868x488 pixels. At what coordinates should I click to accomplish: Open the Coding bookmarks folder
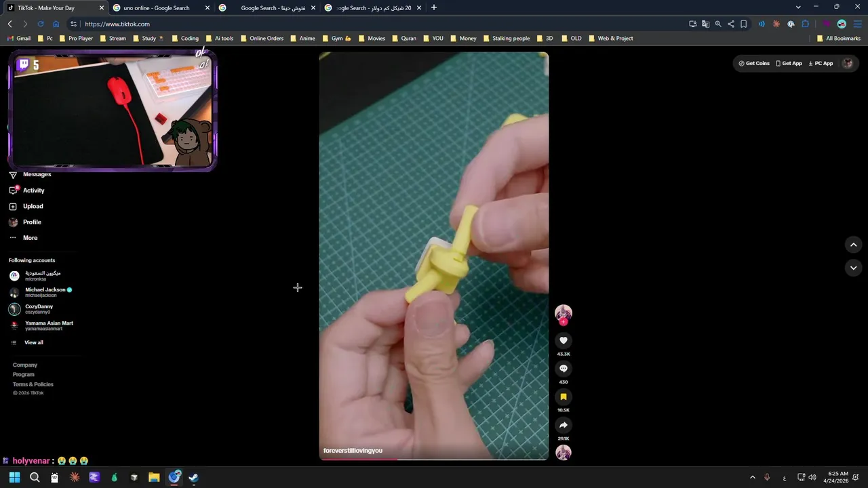click(x=185, y=39)
